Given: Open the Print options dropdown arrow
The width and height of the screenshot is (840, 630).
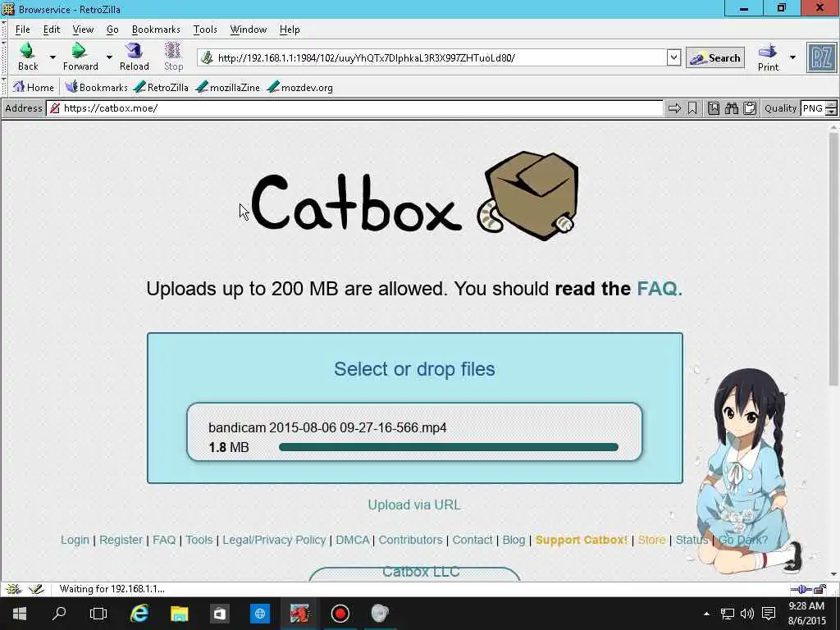Looking at the screenshot, I should coord(792,57).
